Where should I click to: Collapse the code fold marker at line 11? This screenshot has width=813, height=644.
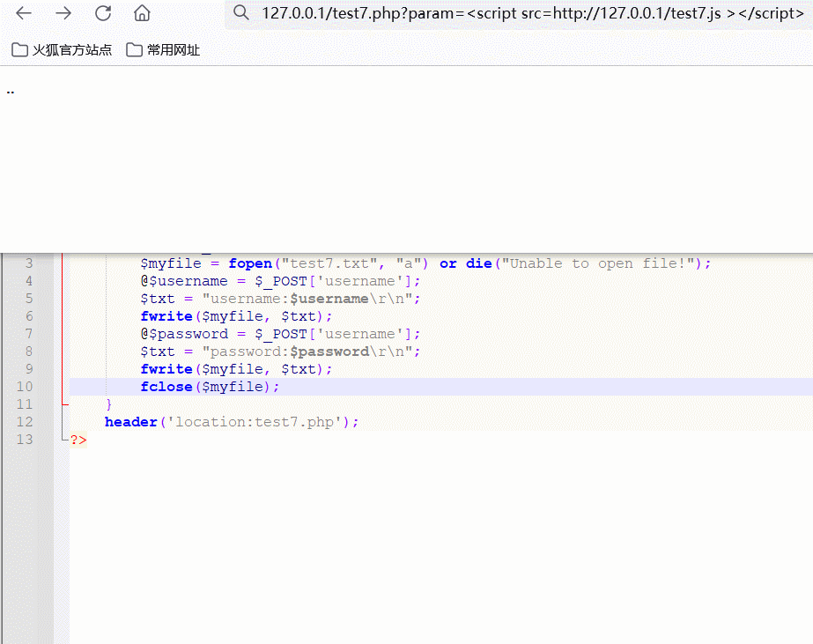tap(64, 403)
